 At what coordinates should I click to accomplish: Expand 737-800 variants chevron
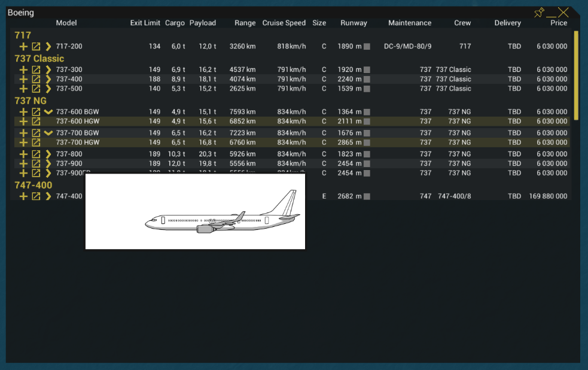pyautogui.click(x=48, y=154)
